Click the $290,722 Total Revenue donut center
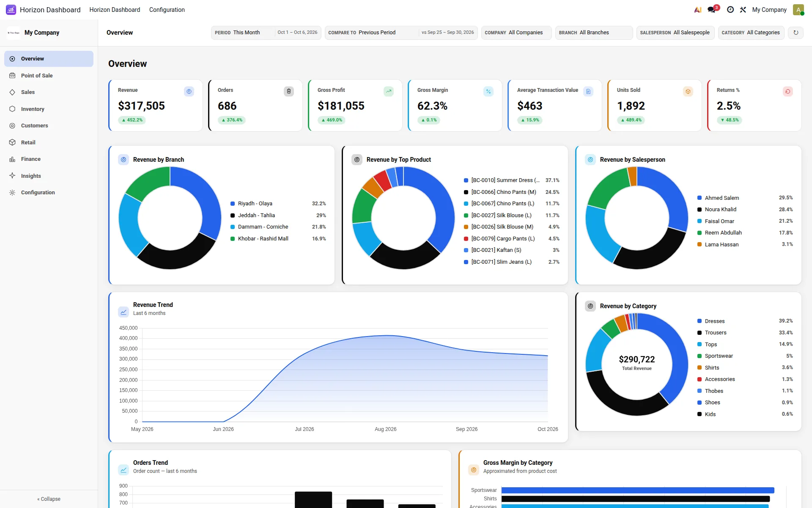The height and width of the screenshot is (508, 812). (x=637, y=363)
